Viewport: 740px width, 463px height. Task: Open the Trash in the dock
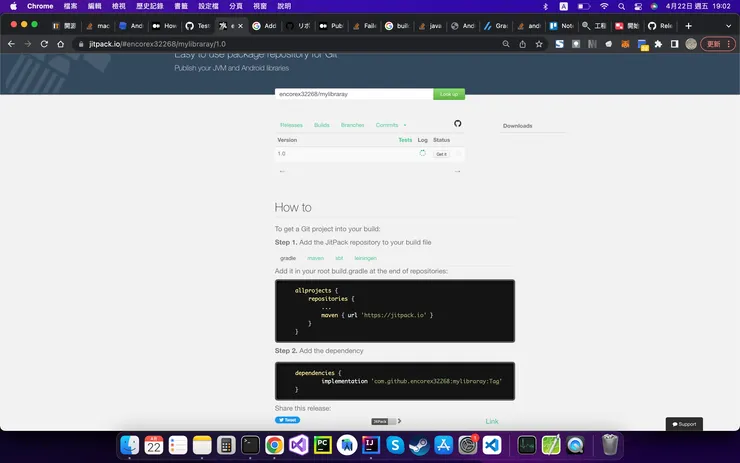pyautogui.click(x=610, y=445)
